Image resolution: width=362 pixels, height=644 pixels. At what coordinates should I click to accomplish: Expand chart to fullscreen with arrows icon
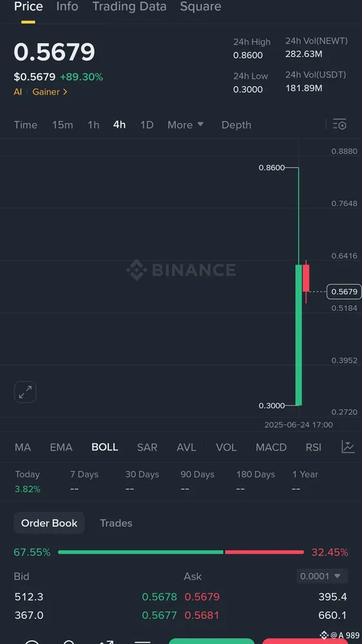[x=25, y=392]
